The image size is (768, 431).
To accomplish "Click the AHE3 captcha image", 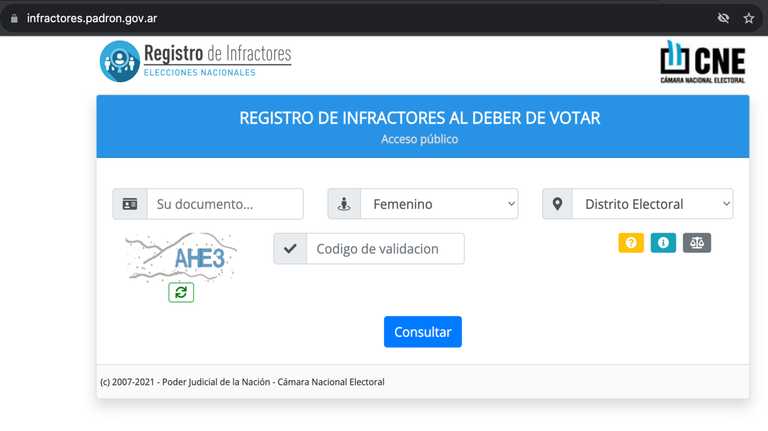I will click(181, 257).
